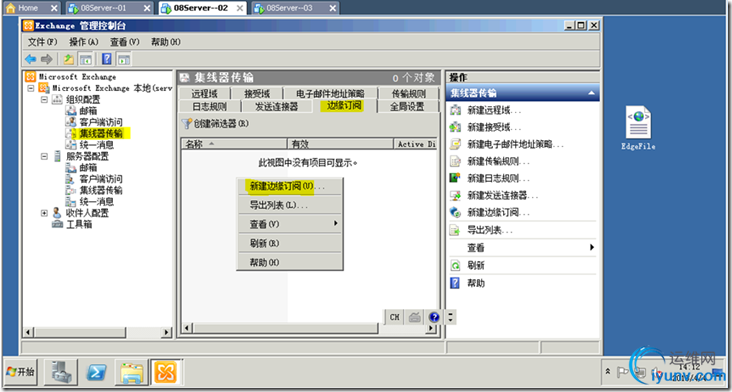Choose 新建边缘订阅 in context menu
Image resolution: width=732 pixels, height=392 pixels.
(x=290, y=186)
